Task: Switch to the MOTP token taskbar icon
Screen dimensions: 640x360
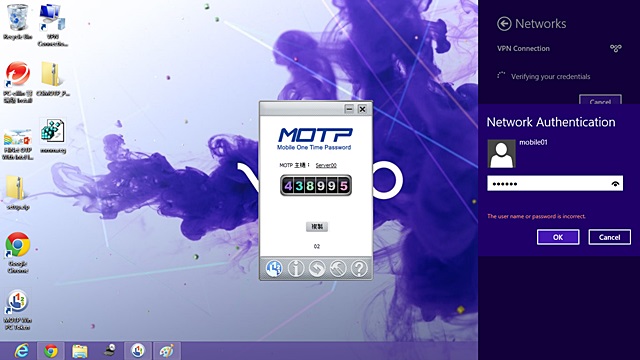Action: click(138, 351)
